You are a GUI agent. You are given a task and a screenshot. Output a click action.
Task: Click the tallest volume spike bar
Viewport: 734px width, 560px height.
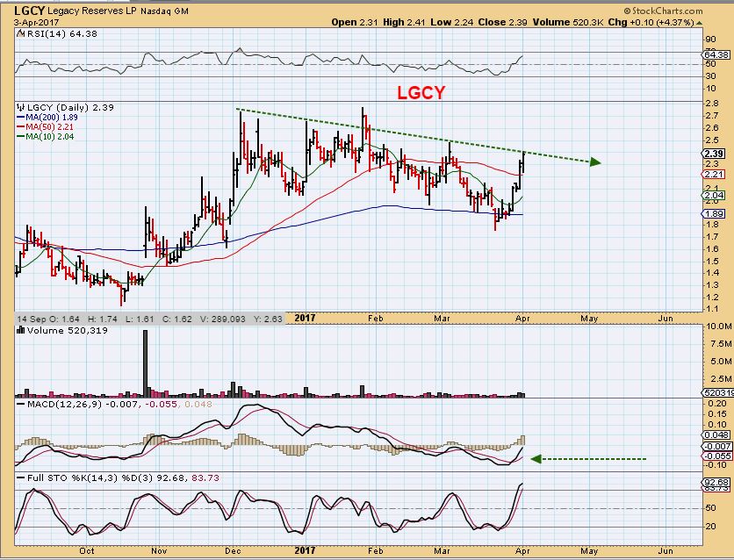click(x=145, y=364)
